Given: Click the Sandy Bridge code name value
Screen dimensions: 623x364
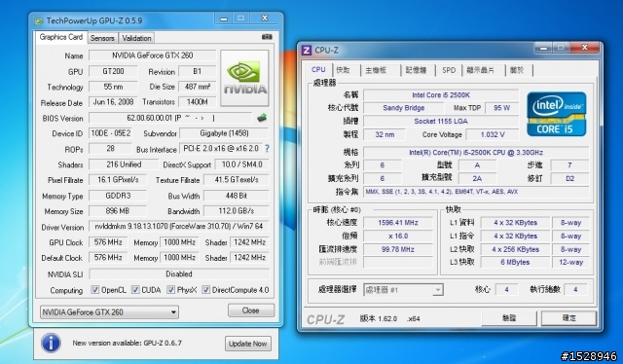Looking at the screenshot, I should click(x=403, y=108).
